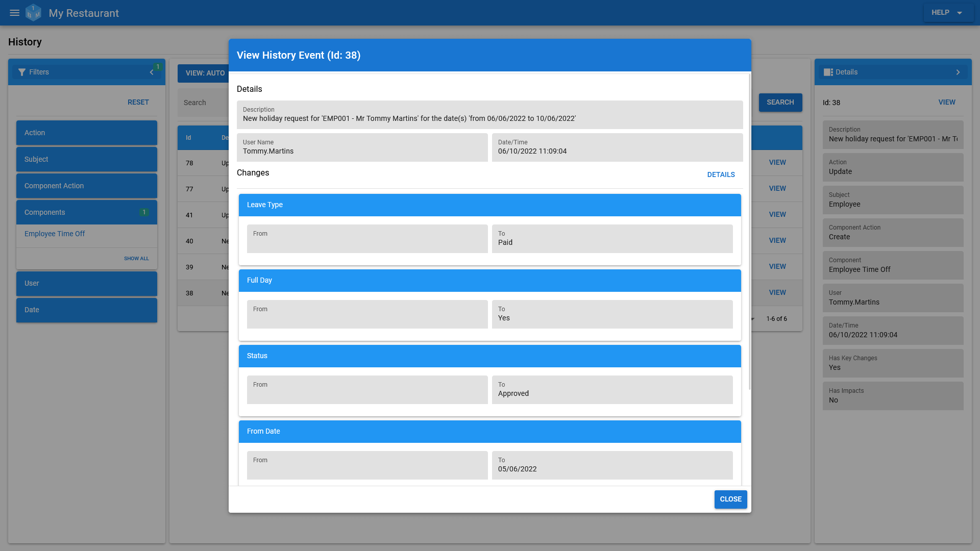Click the Leave Type change header
Screen dimensions: 980x551
[x=490, y=205]
